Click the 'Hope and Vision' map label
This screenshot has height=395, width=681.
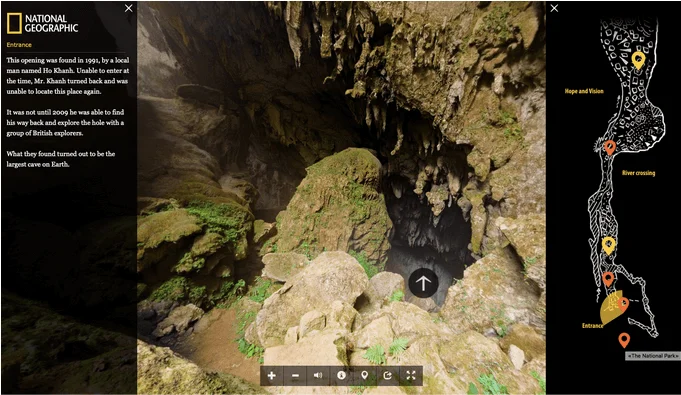[584, 91]
